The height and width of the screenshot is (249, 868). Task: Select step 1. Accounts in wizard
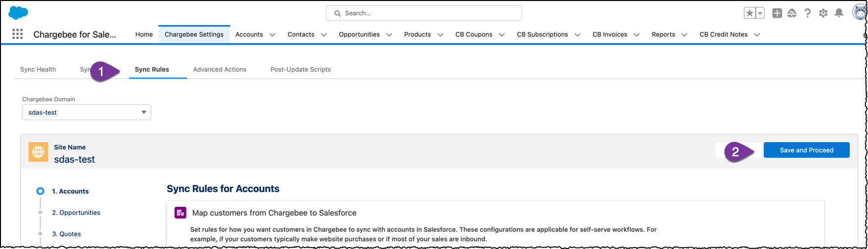tap(70, 191)
